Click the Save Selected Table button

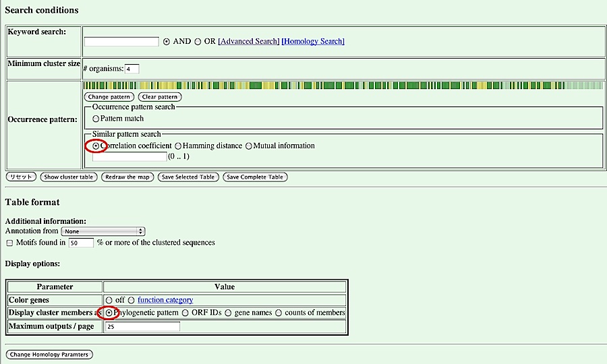point(188,177)
